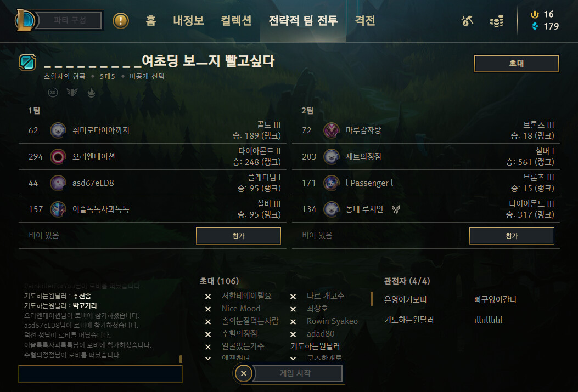The image size is (578, 392).
Task: Cancel the invite for Nice Mood
Action: (208, 309)
